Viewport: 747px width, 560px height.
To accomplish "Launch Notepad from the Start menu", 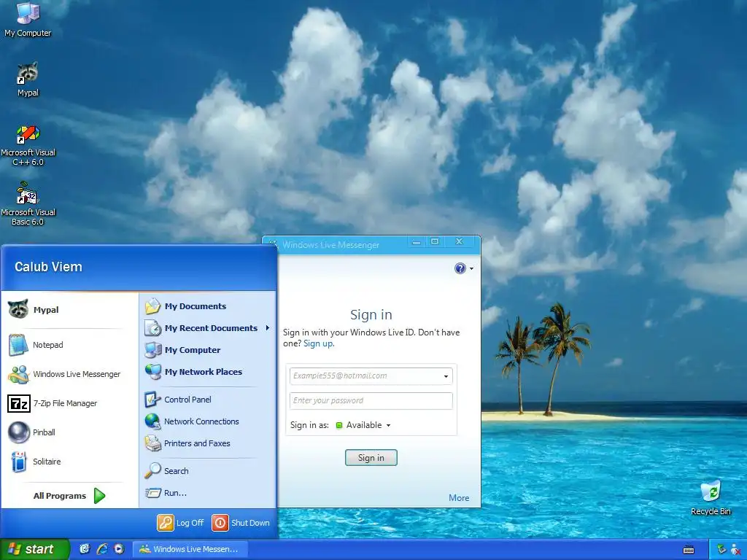I will (x=69, y=345).
